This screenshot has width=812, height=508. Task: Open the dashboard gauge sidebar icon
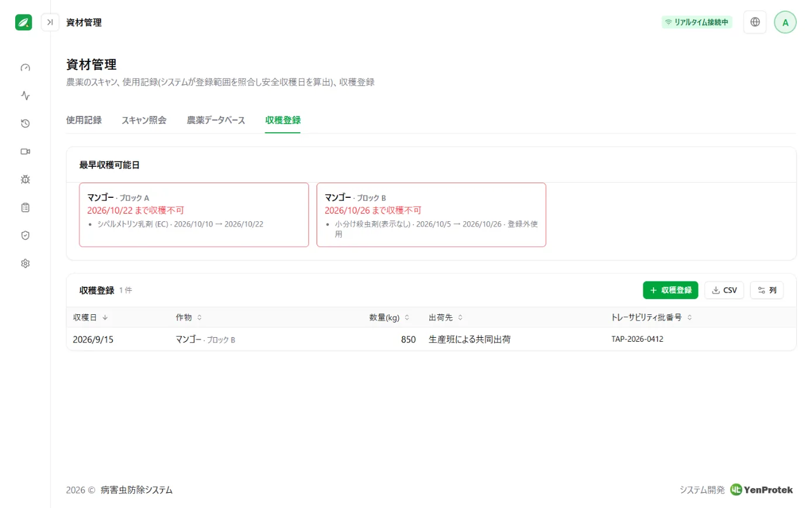point(25,67)
